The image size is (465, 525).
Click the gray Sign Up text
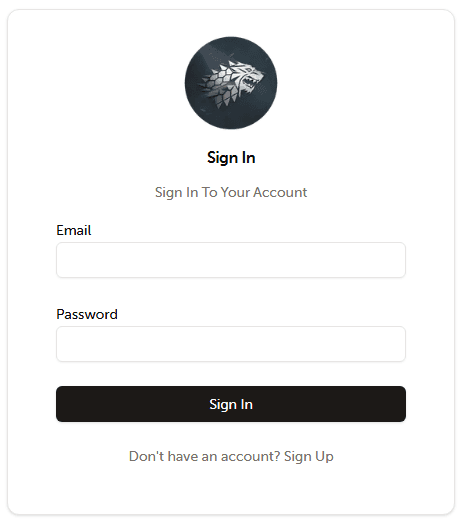coord(309,457)
